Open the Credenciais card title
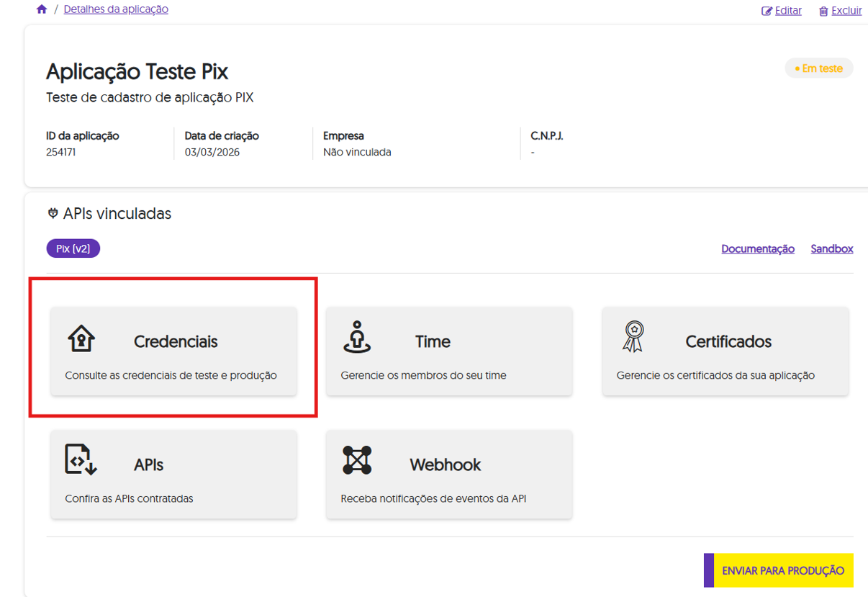 click(176, 341)
